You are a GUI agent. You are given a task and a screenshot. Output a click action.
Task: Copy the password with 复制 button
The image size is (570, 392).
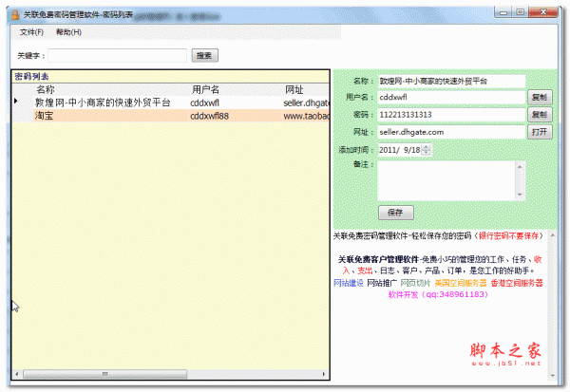point(540,115)
